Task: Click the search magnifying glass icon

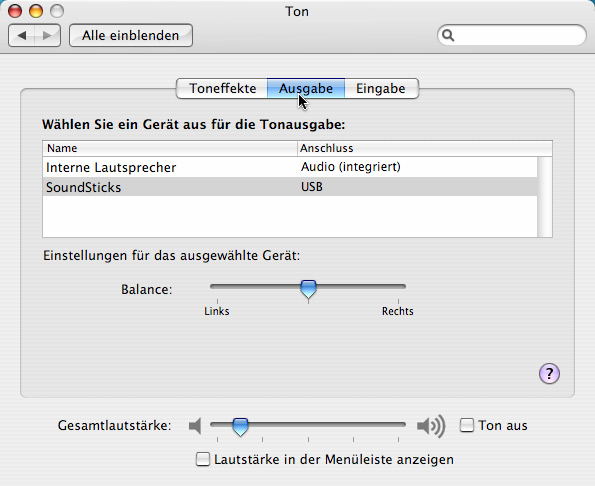Action: (x=448, y=35)
